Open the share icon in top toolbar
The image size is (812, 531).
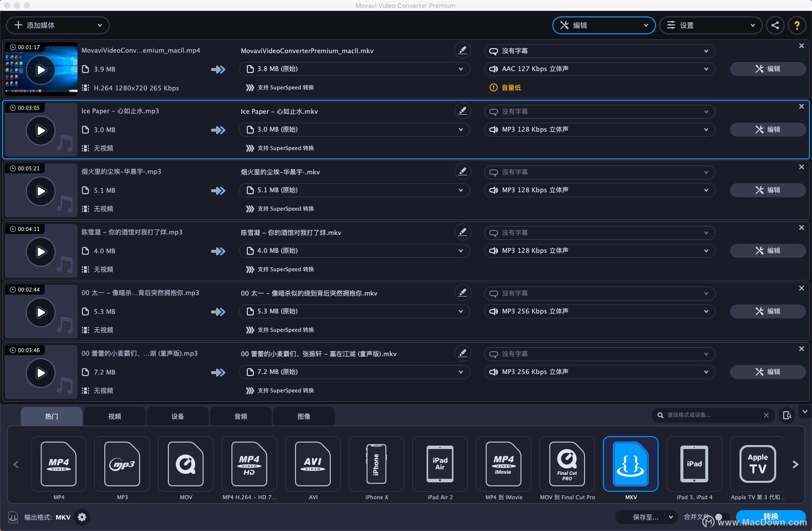775,25
